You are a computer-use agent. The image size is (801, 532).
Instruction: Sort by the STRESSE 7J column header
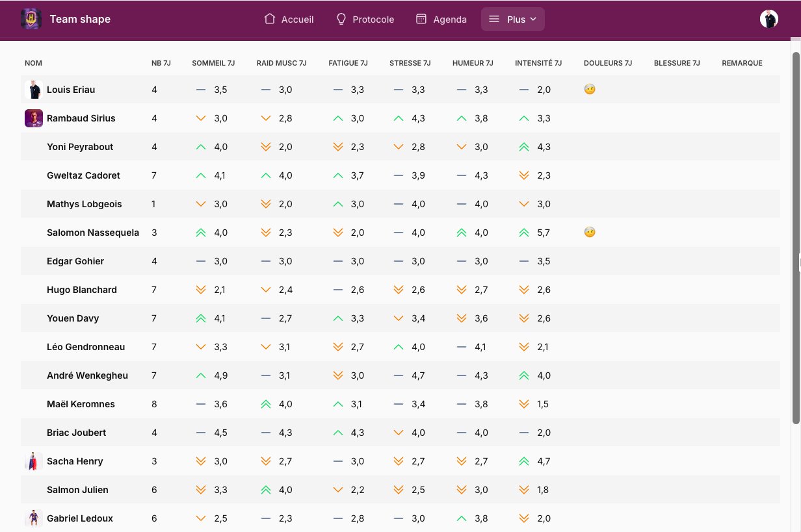(x=410, y=63)
